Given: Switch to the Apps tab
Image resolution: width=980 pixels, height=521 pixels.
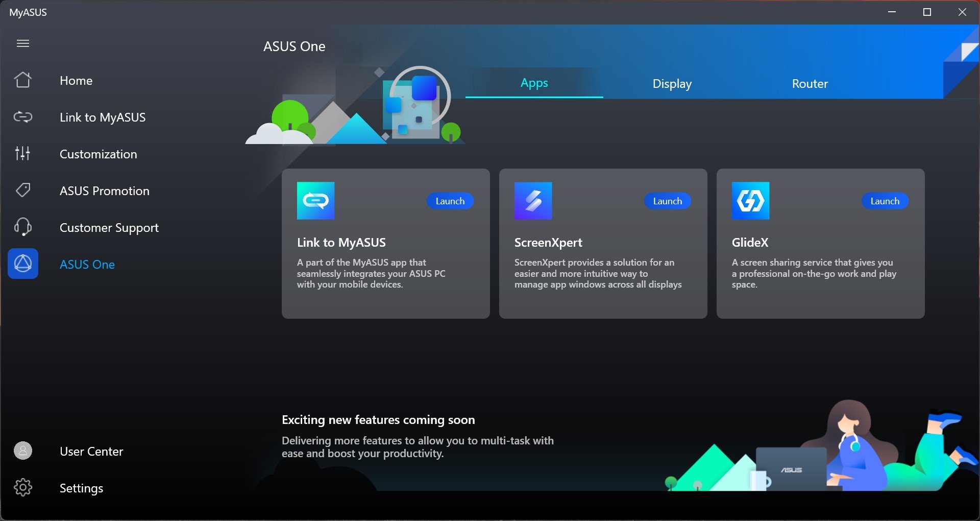Looking at the screenshot, I should 534,83.
